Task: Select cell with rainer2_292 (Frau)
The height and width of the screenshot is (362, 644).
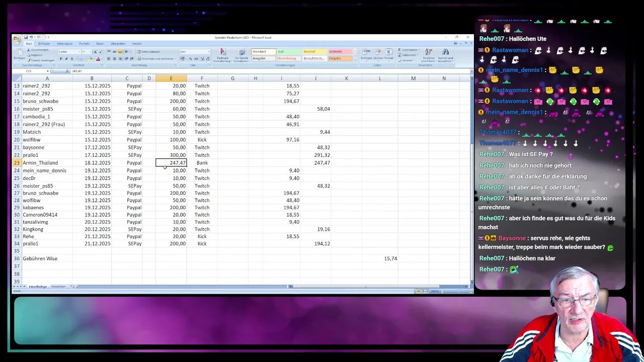Action: 47,124
